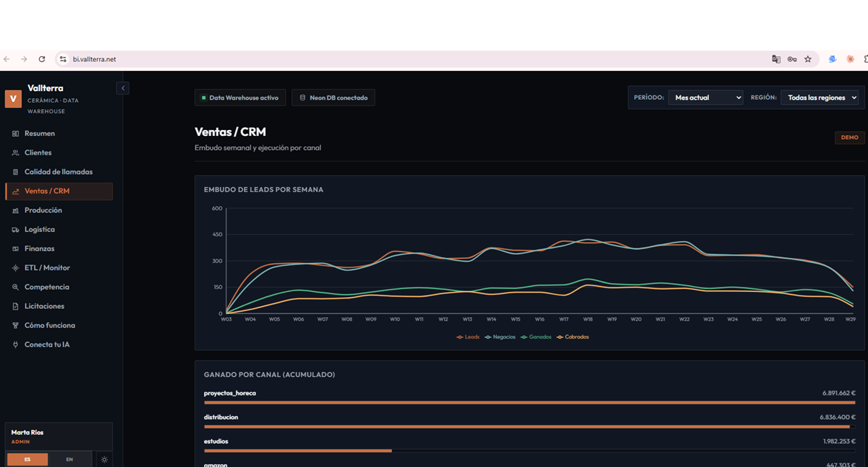Open the ETL / Monitor page
The image size is (868, 467).
58,267
